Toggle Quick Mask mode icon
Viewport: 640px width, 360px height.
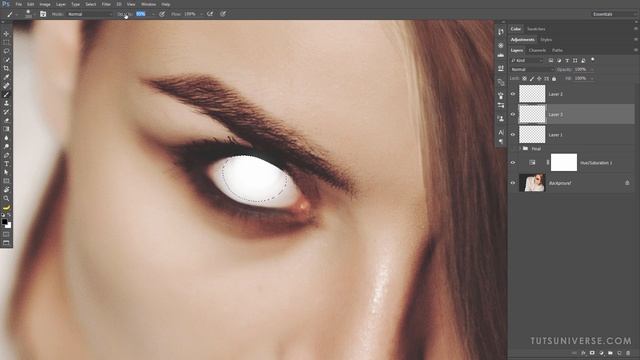coord(6,234)
